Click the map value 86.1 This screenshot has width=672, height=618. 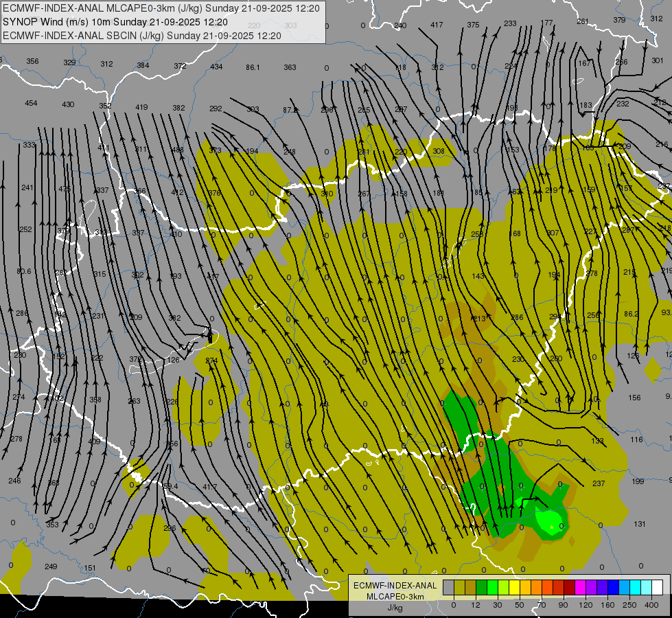(253, 67)
